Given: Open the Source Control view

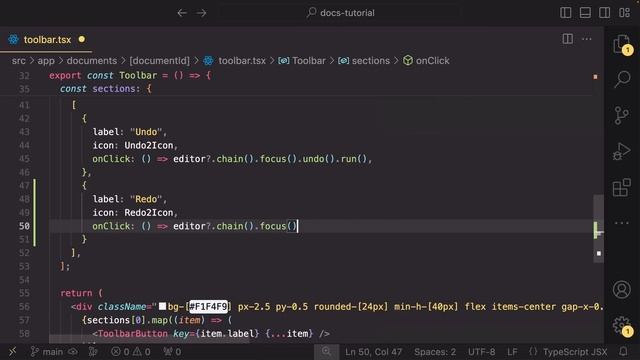Looking at the screenshot, I should tap(622, 116).
